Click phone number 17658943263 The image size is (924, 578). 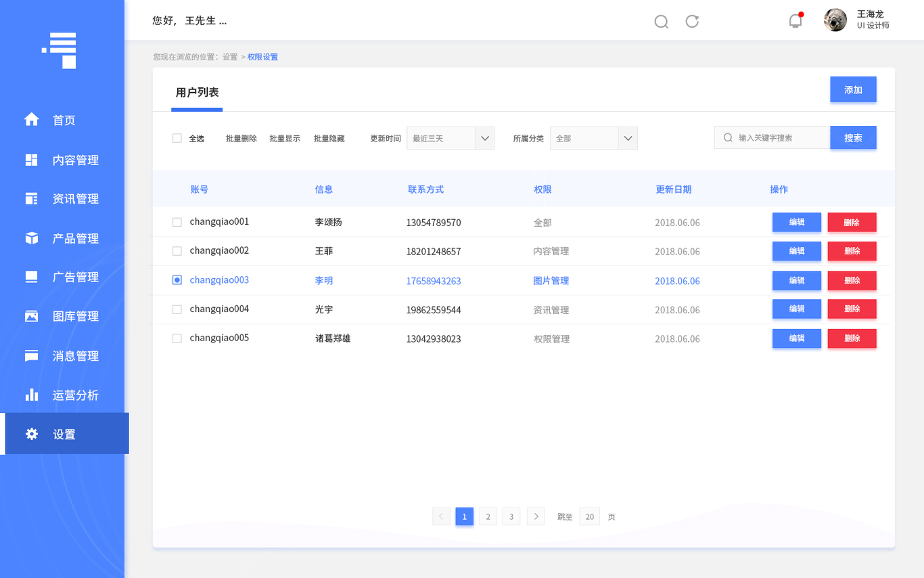click(434, 281)
